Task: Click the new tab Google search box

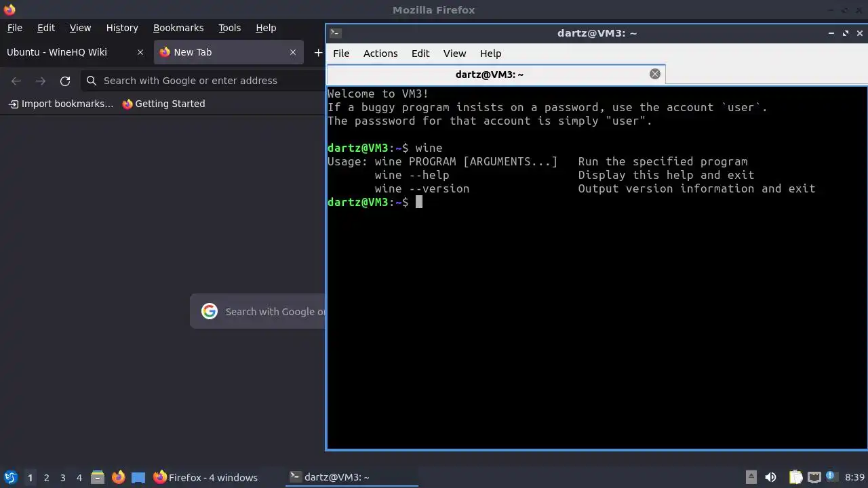Action: pyautogui.click(x=258, y=311)
